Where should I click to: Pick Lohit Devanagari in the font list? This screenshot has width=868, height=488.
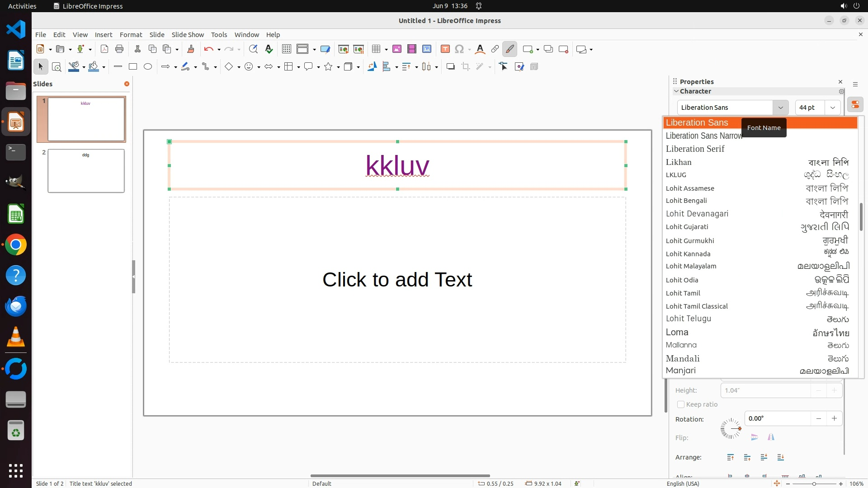[697, 214]
